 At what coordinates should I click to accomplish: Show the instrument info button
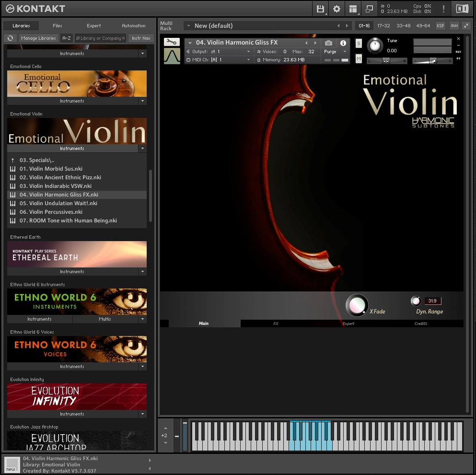[x=343, y=43]
